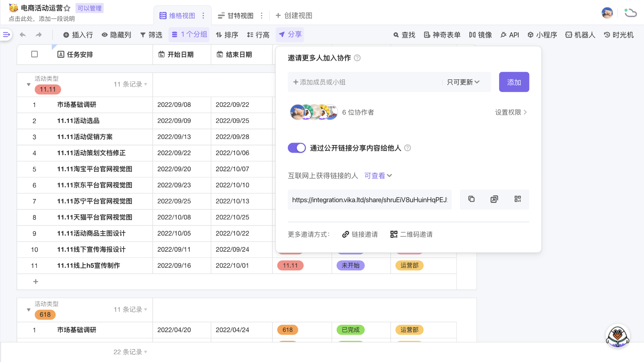644x362 pixels.
Task: Hide columns using 隐藏列
Action: [x=116, y=35]
